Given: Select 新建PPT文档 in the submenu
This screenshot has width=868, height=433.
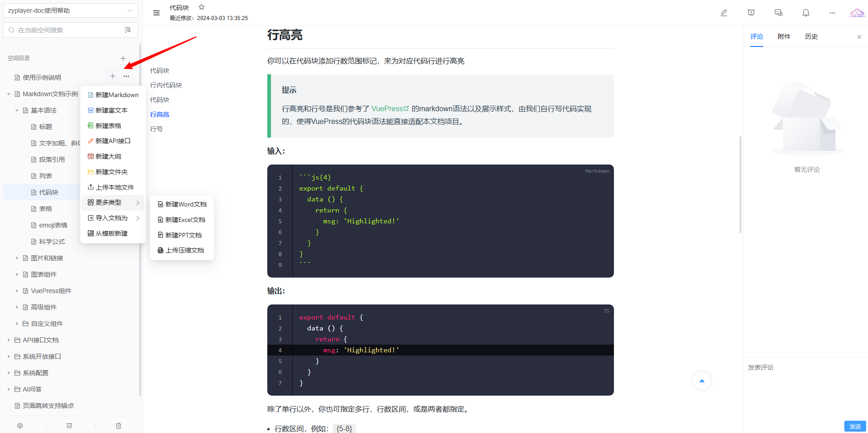Looking at the screenshot, I should pos(182,235).
